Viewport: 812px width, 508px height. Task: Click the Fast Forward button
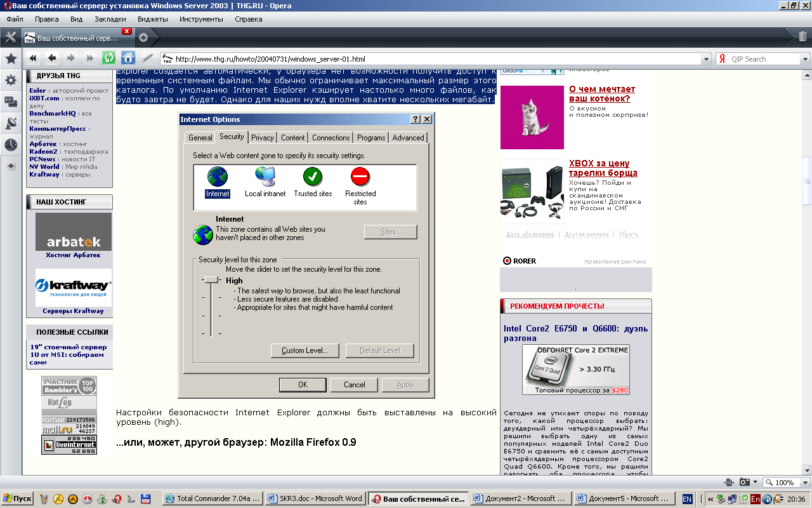(x=90, y=58)
